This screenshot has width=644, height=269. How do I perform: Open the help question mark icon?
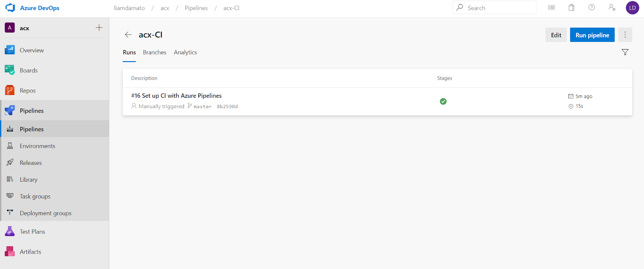pos(592,7)
